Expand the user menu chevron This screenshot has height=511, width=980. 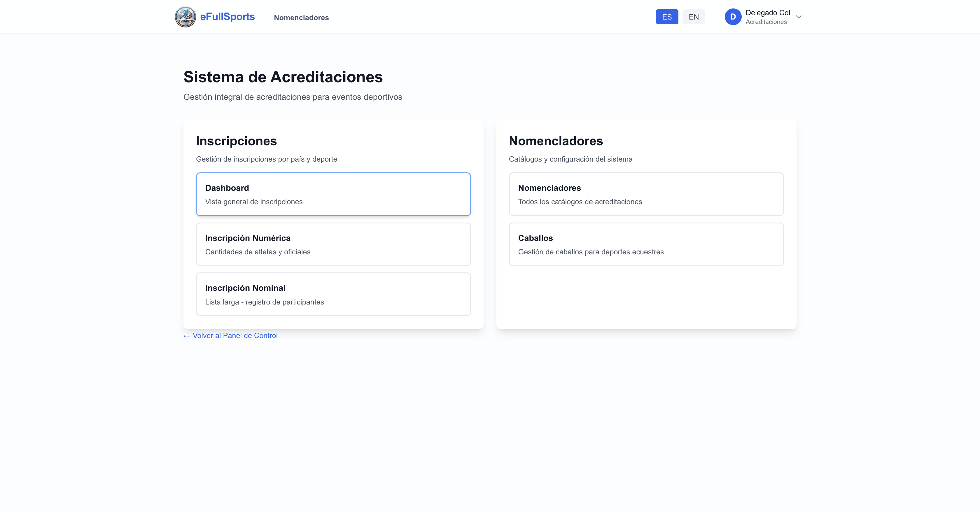tap(799, 17)
